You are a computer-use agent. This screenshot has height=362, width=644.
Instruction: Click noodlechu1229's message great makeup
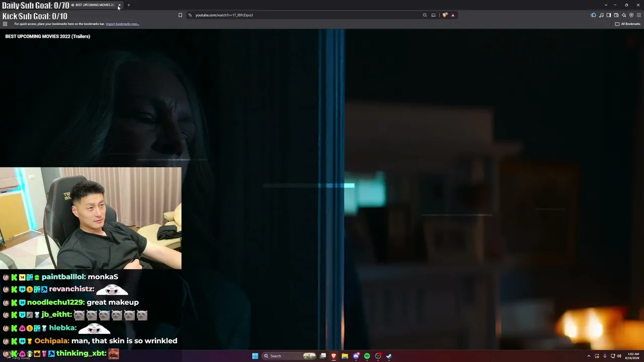point(113,302)
